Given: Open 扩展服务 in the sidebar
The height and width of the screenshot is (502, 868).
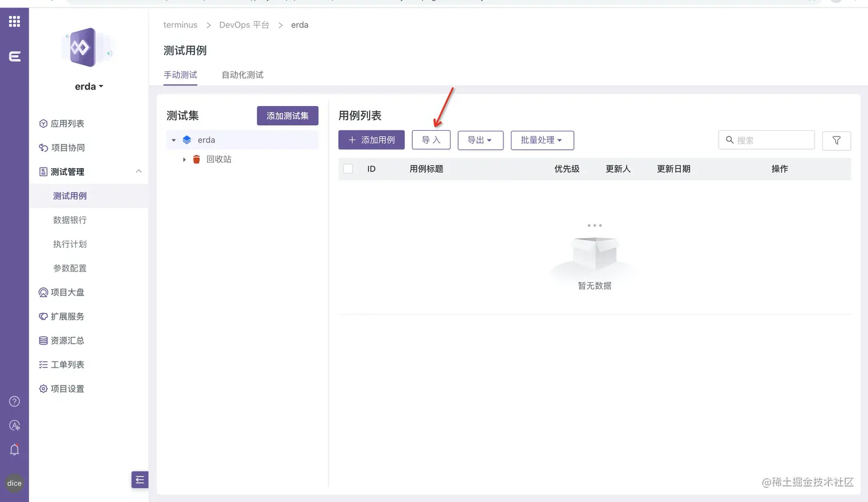Looking at the screenshot, I should [x=61, y=317].
